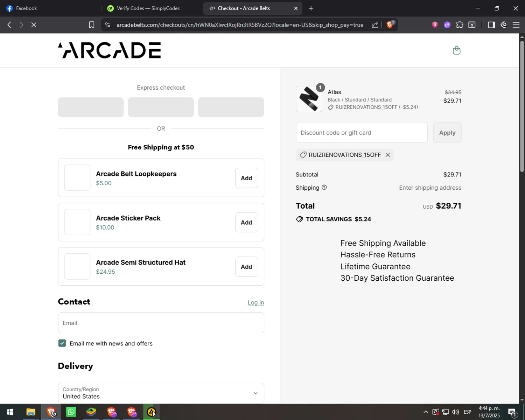Click the browser forward arrow
The width and height of the screenshot is (525, 420).
(x=21, y=25)
